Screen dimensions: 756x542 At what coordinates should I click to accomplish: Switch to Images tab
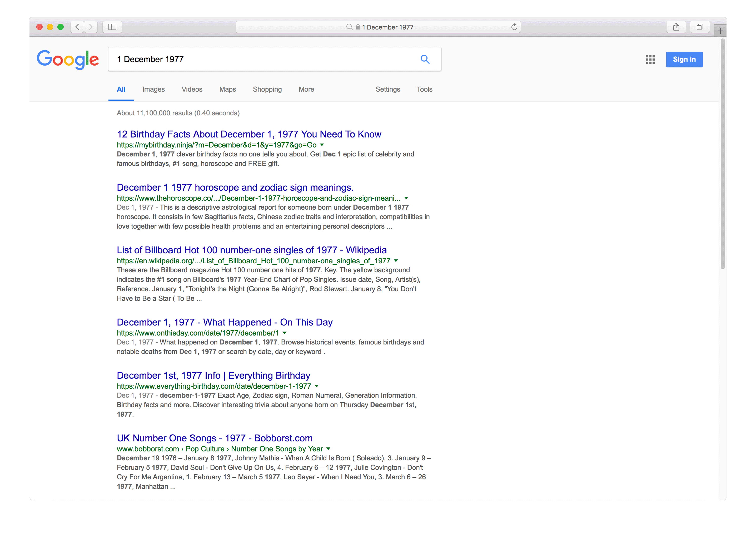coord(153,89)
